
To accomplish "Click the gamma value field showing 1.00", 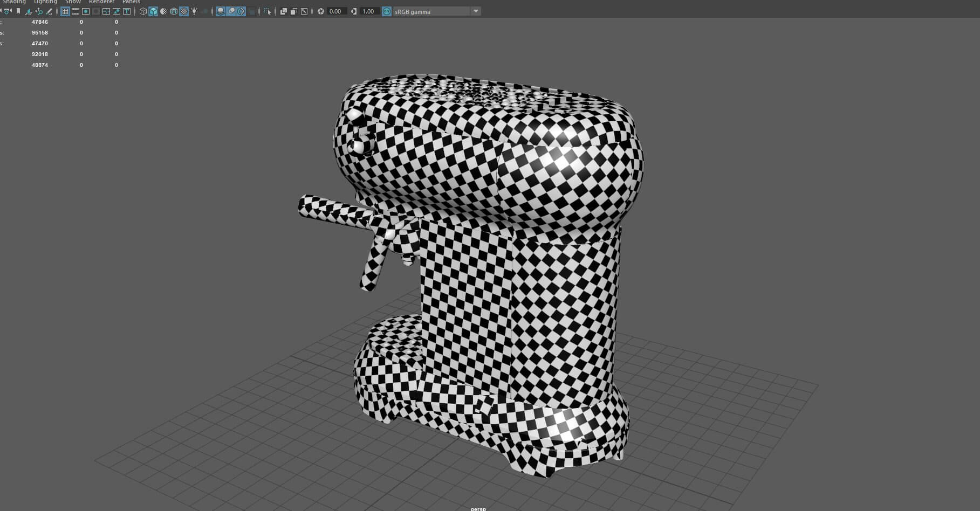I will click(x=368, y=11).
